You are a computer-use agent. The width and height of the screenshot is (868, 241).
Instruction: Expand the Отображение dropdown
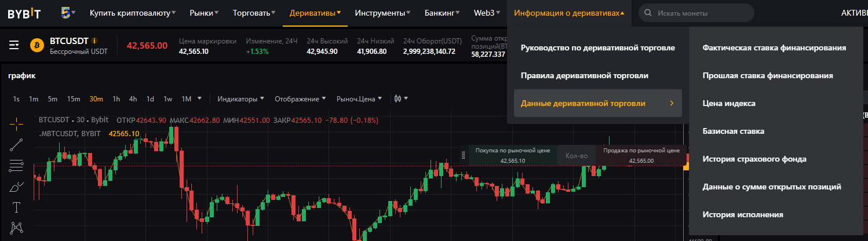(x=300, y=98)
